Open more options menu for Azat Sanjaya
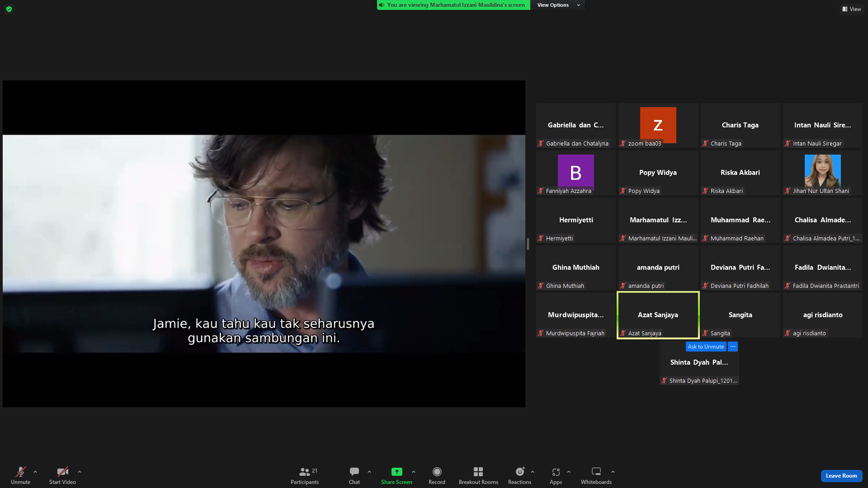 point(733,347)
